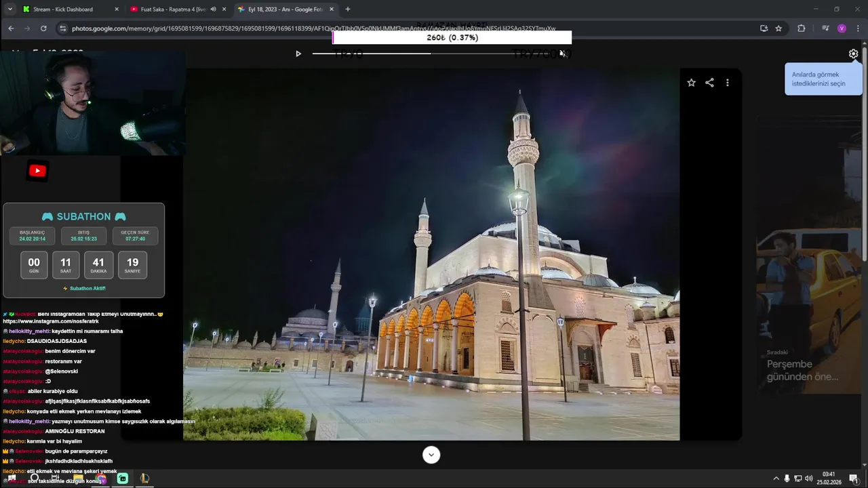Viewport: 868px width, 488px height.
Task: Click the GEÇEN SÜRE 07:27:40 box
Action: tap(135, 236)
